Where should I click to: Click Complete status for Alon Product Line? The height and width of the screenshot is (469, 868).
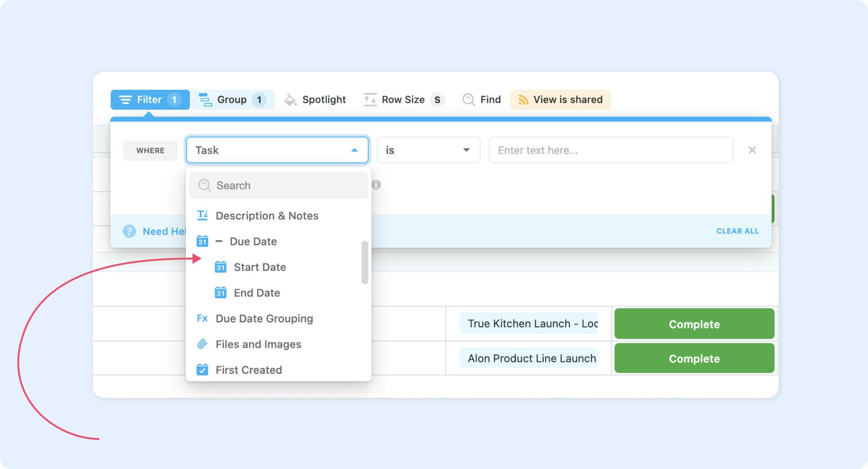point(694,358)
